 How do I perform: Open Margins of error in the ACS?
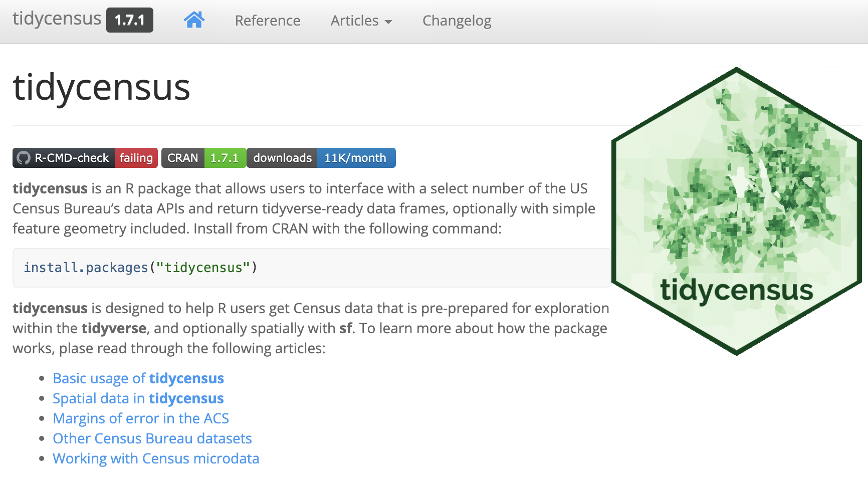(x=141, y=418)
